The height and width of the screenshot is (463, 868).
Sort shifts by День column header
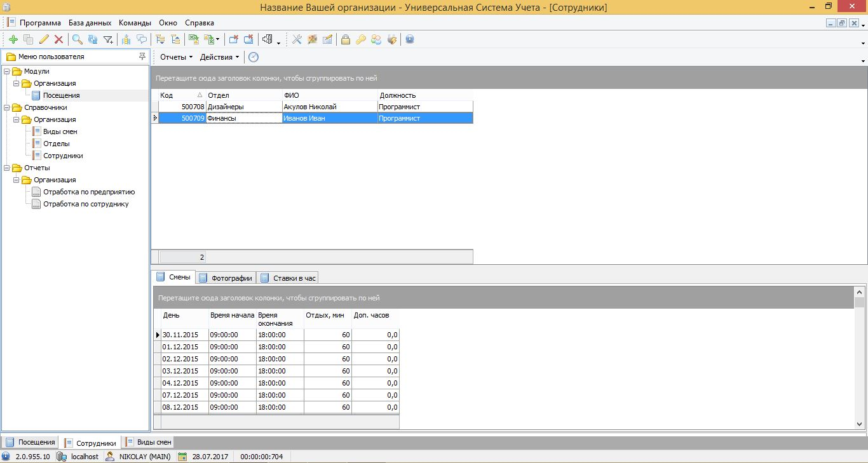[185, 319]
